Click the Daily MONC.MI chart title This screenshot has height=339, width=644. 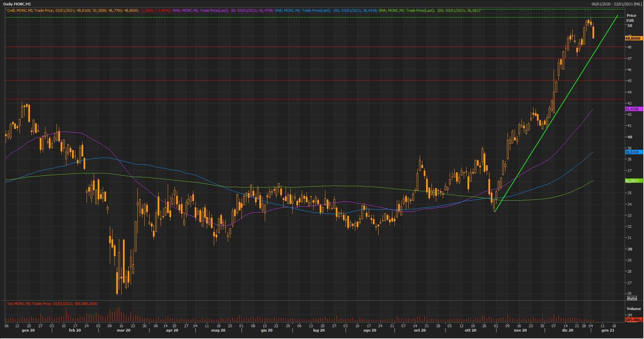tap(17, 4)
